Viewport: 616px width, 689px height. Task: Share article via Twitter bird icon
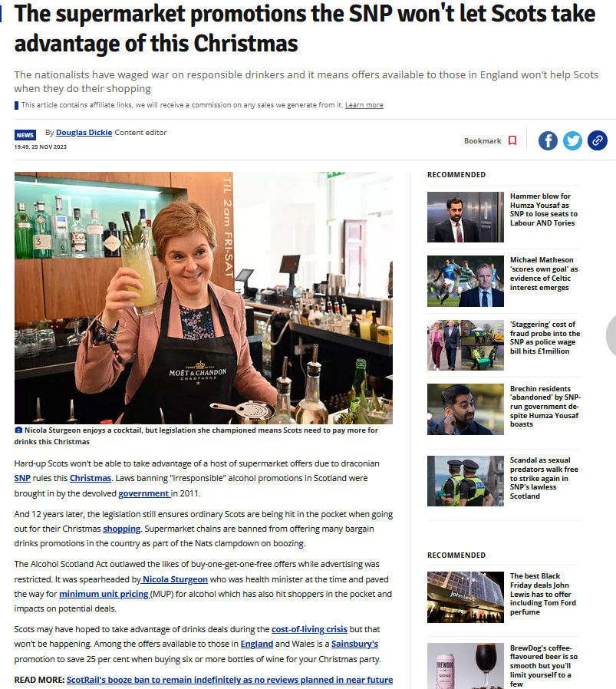click(x=572, y=140)
